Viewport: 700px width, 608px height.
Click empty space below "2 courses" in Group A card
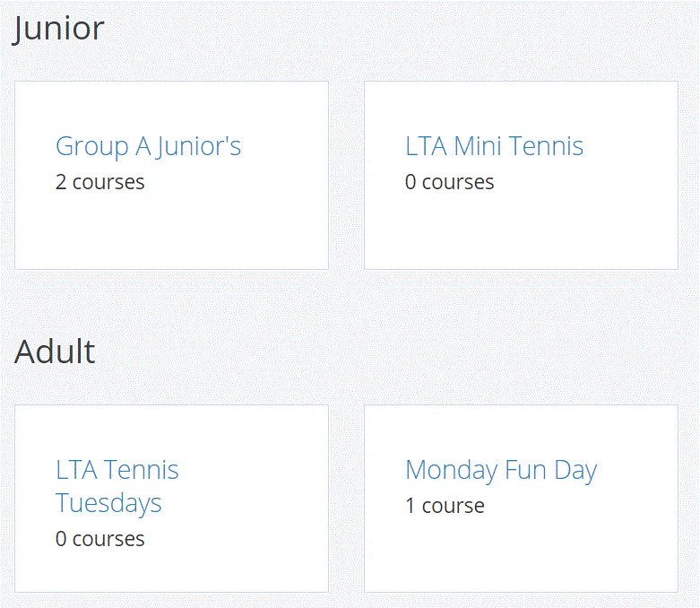tap(170, 233)
